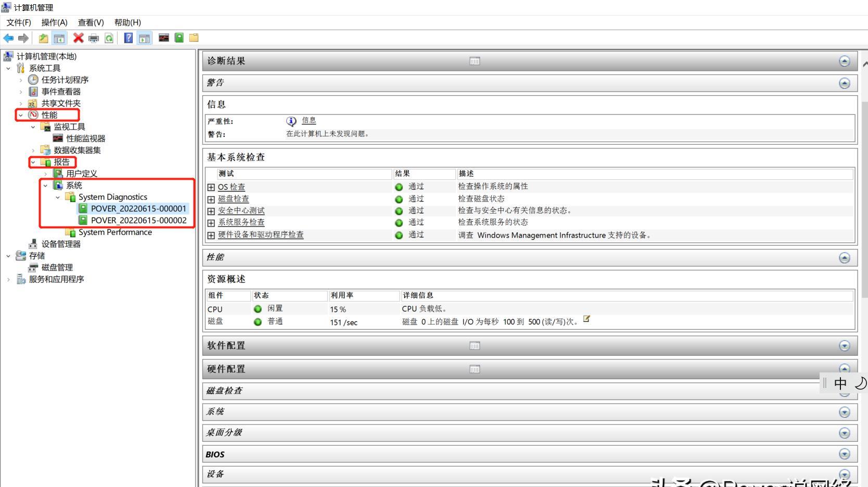Open the 操作(A) menu

pyautogui.click(x=55, y=22)
